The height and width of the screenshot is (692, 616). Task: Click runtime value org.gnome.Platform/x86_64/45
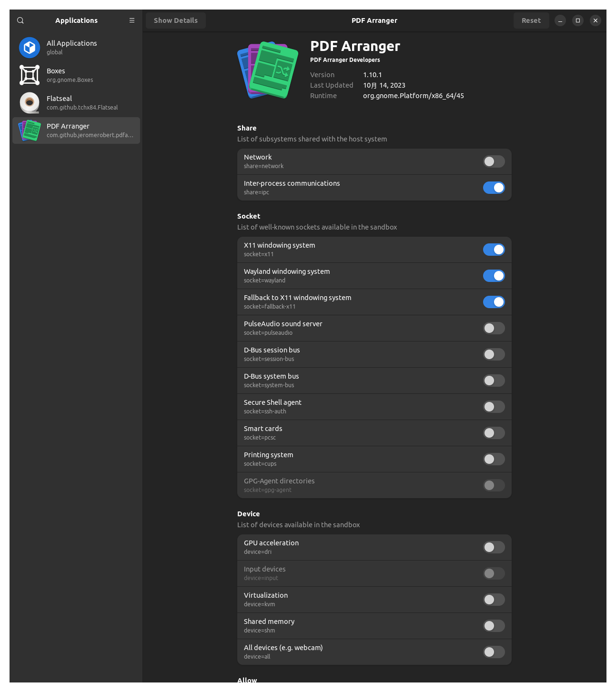tap(414, 96)
